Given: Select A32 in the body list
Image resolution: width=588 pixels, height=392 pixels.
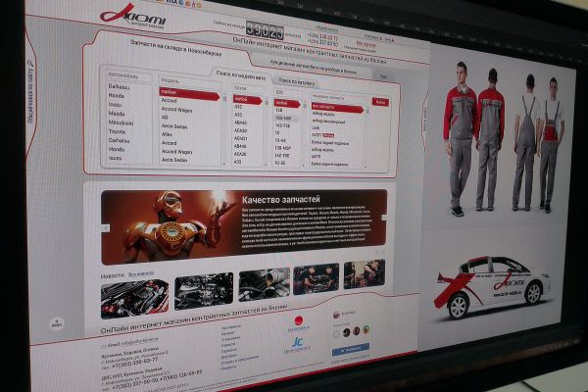Looking at the screenshot, I should point(238,107).
